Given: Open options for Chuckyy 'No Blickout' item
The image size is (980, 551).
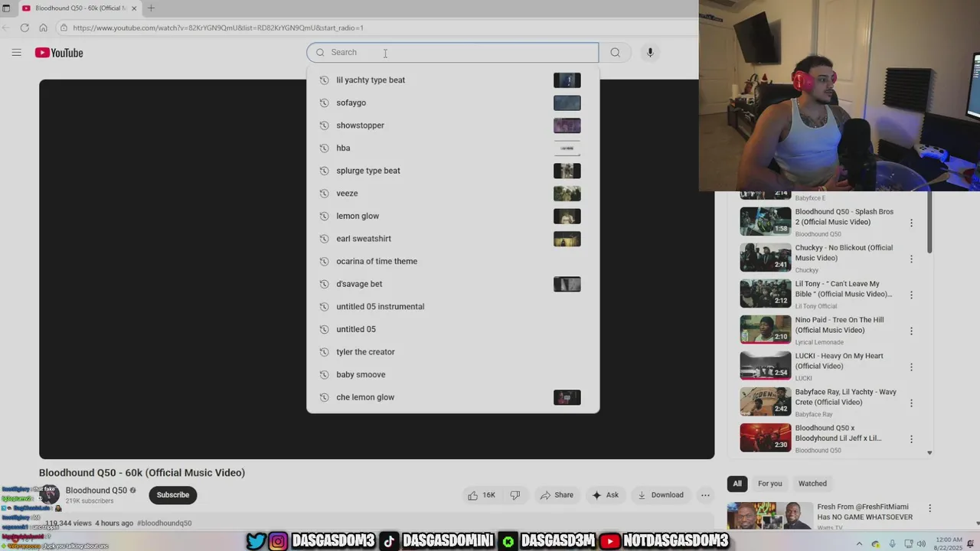Looking at the screenshot, I should tap(911, 259).
